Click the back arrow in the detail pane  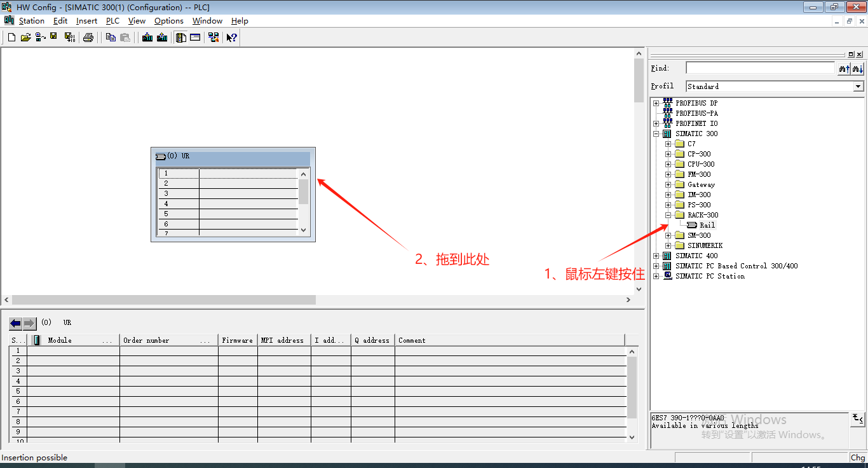15,324
